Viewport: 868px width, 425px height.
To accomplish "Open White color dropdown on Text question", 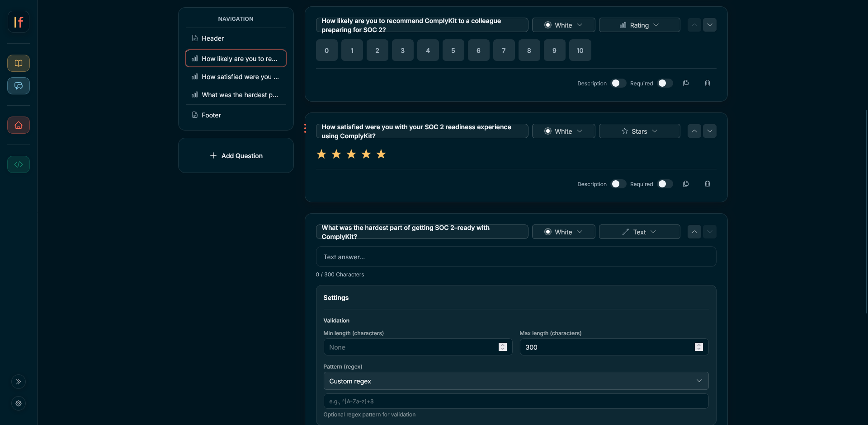I will click(563, 232).
